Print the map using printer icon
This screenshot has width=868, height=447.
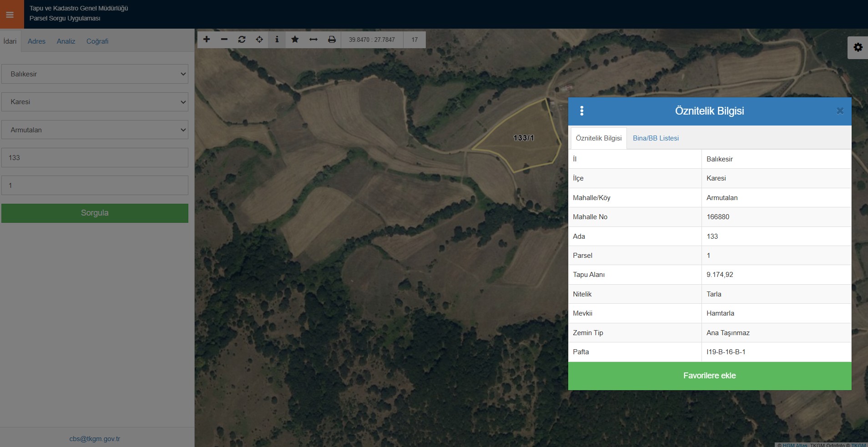click(x=332, y=40)
